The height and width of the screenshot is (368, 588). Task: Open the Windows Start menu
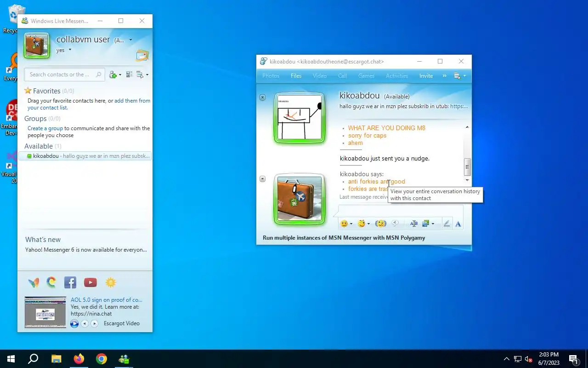[x=11, y=359]
